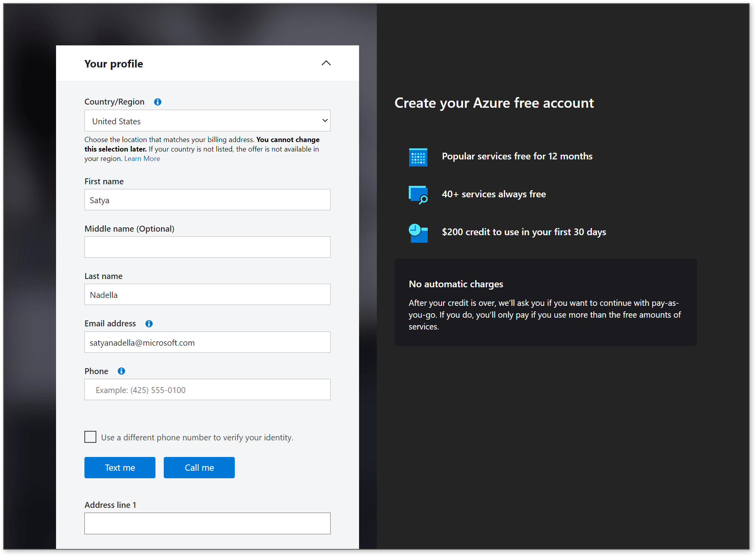Image resolution: width=756 pixels, height=556 pixels.
Task: Focus the Middle name field
Action: pyautogui.click(x=208, y=247)
